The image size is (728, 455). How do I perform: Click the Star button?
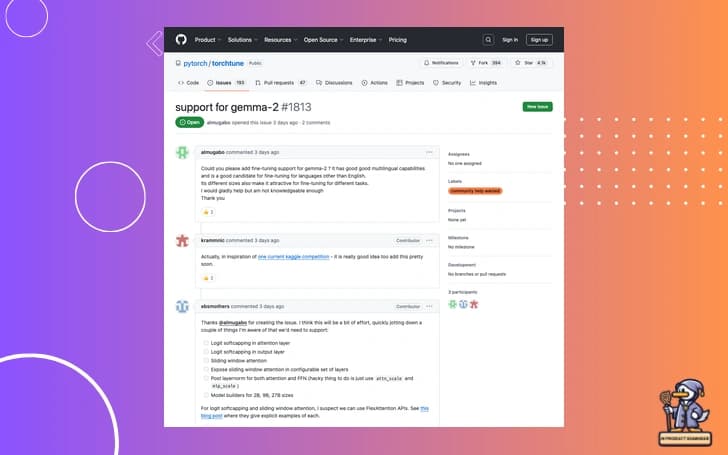tap(531, 63)
